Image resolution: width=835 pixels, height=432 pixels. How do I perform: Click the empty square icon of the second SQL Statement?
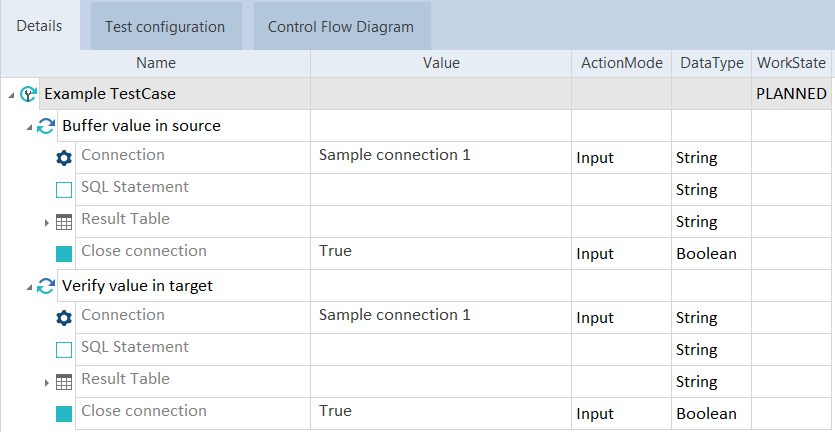tap(64, 350)
